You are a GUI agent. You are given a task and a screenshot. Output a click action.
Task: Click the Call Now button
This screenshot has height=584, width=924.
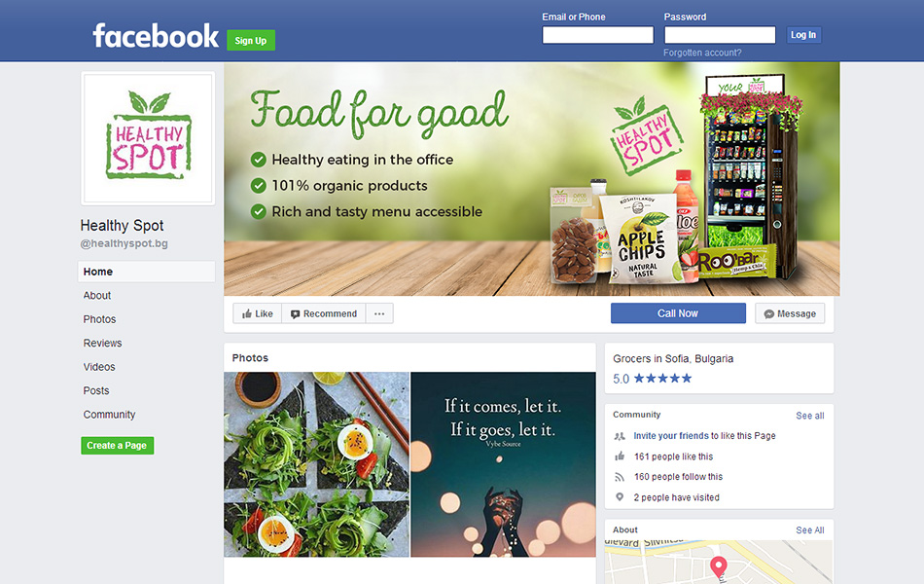click(x=678, y=313)
